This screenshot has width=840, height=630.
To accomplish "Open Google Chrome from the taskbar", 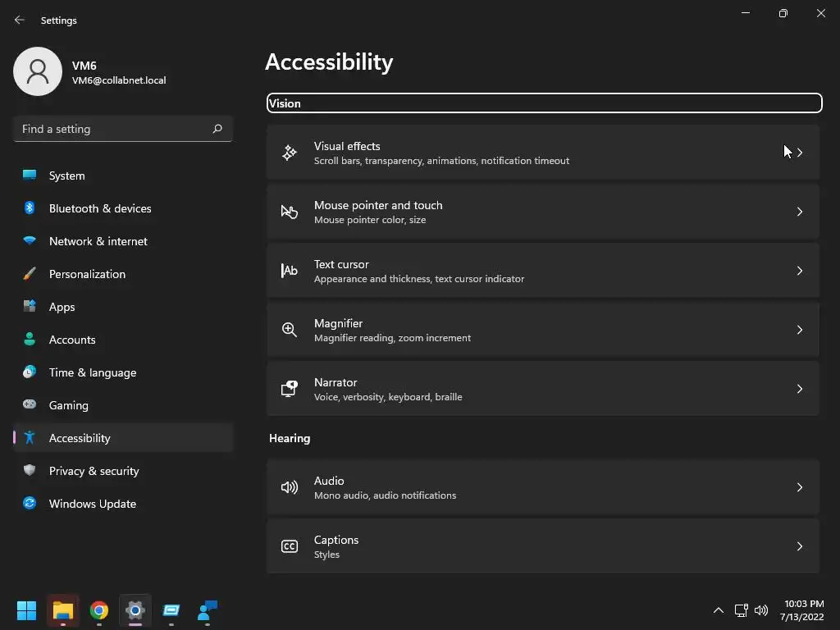I will pos(99,610).
